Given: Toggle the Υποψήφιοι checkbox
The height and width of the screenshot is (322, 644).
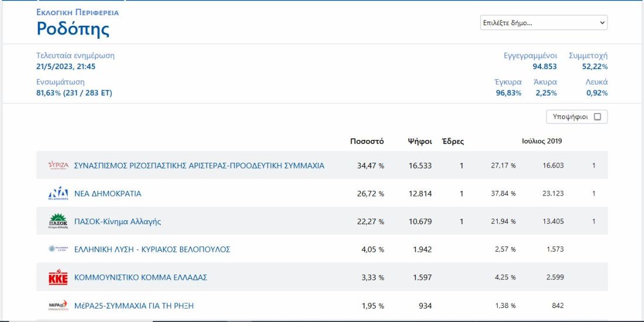Looking at the screenshot, I should point(598,117).
